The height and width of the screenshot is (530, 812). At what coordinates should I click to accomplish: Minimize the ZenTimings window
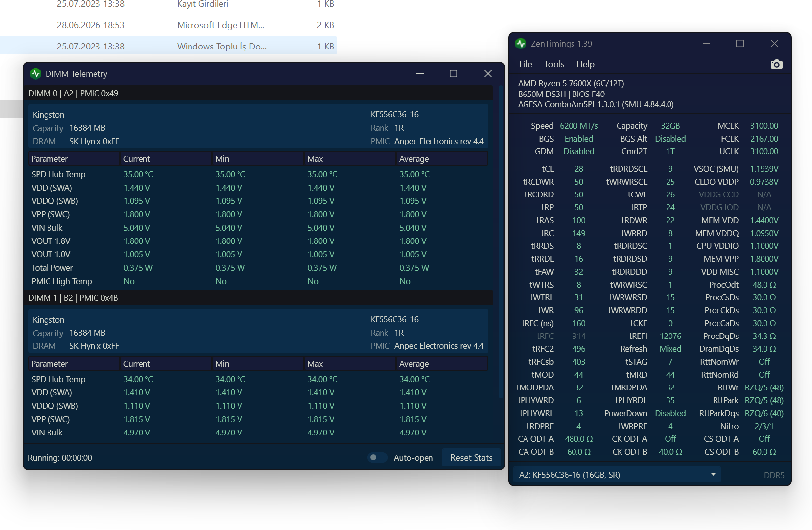[x=706, y=44]
